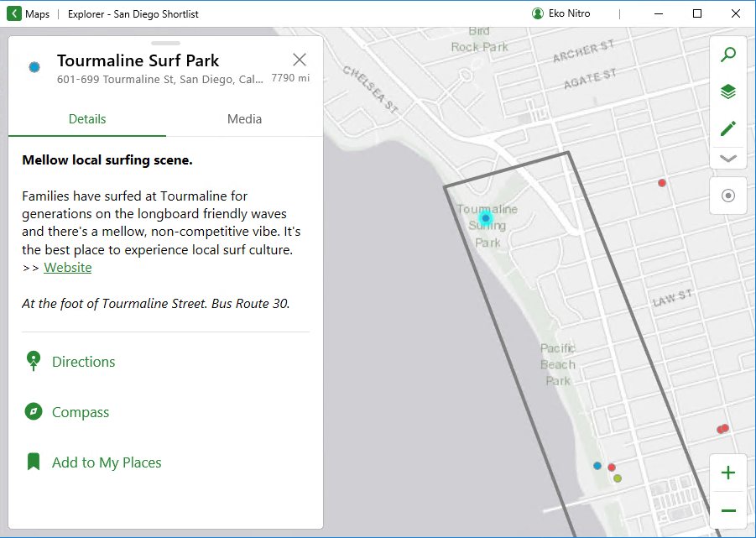Click 'Mellow local surfing scene.' heading

(107, 160)
